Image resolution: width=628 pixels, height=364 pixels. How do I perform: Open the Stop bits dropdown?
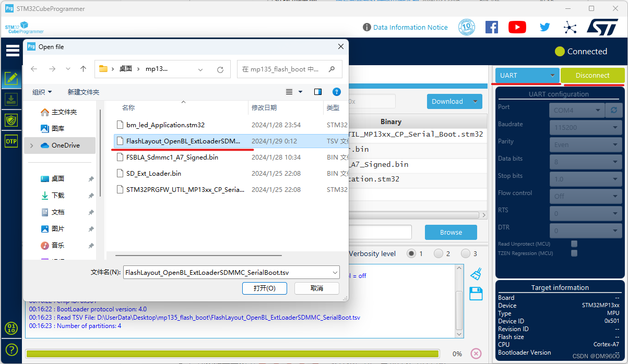pos(585,179)
